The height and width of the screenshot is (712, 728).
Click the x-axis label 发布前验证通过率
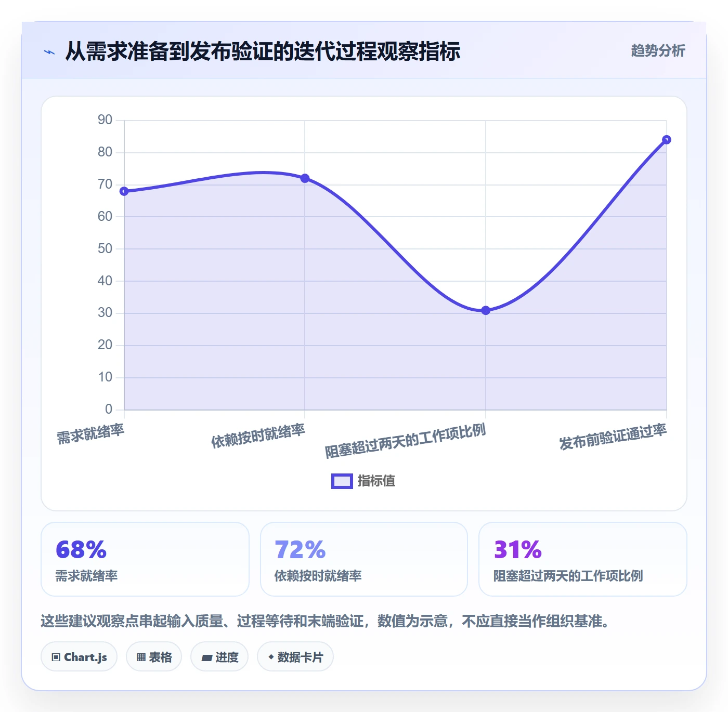[613, 437]
